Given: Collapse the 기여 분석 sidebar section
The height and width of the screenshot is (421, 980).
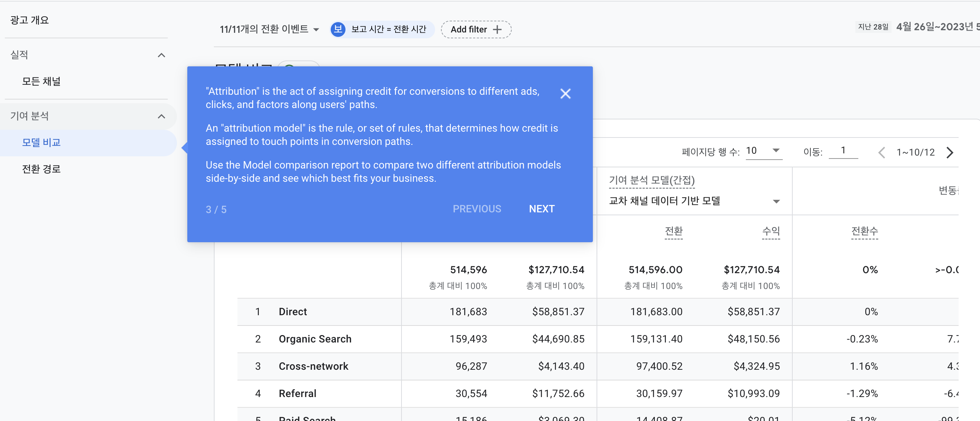Looking at the screenshot, I should coord(161,116).
